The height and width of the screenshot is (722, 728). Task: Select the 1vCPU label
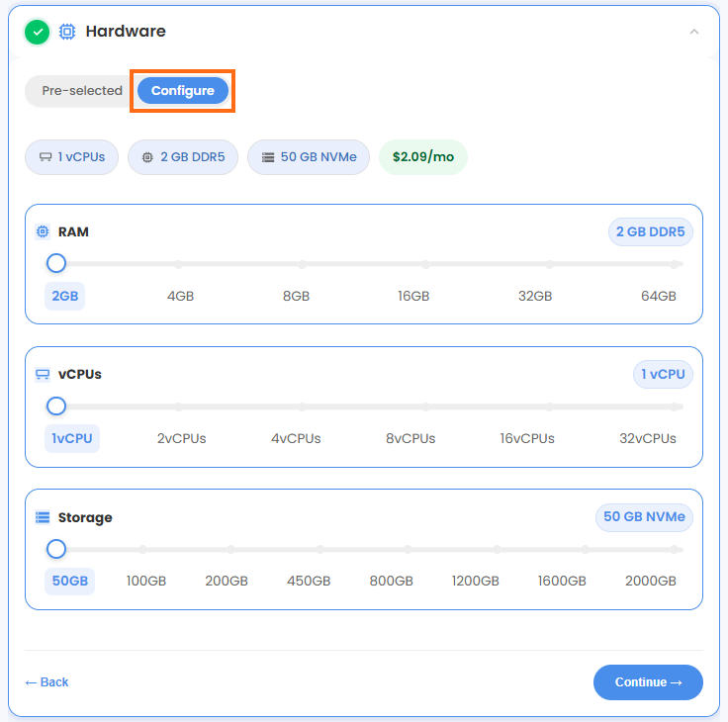click(72, 438)
